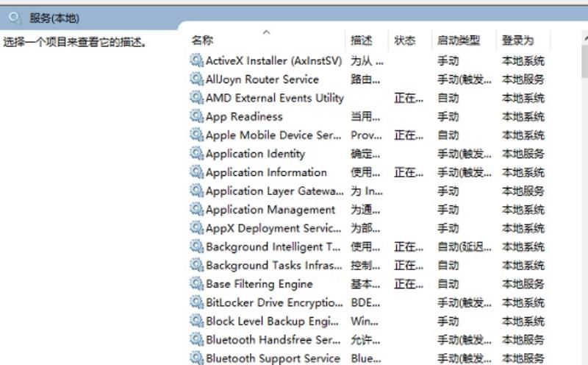Sort by the 登录为 column header
This screenshot has height=365, width=588.
point(517,40)
